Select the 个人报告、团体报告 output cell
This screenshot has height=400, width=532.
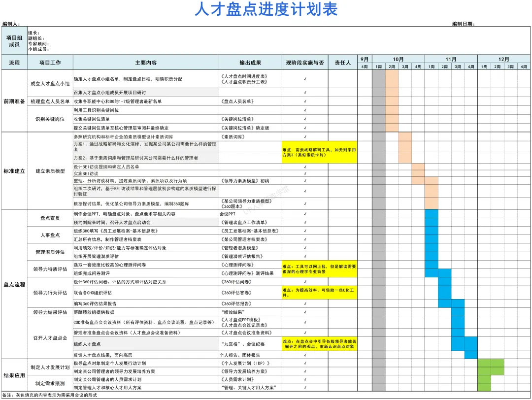click(x=250, y=355)
